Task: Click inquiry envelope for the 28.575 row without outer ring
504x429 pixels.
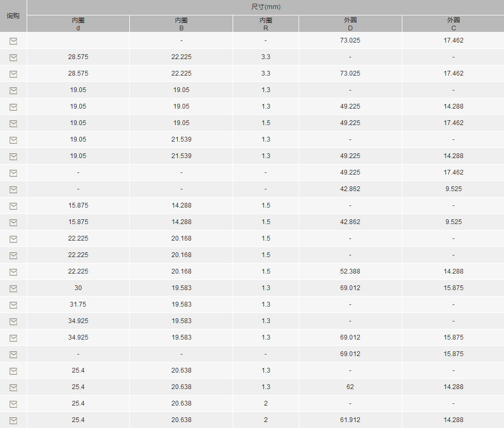Action: 13,57
